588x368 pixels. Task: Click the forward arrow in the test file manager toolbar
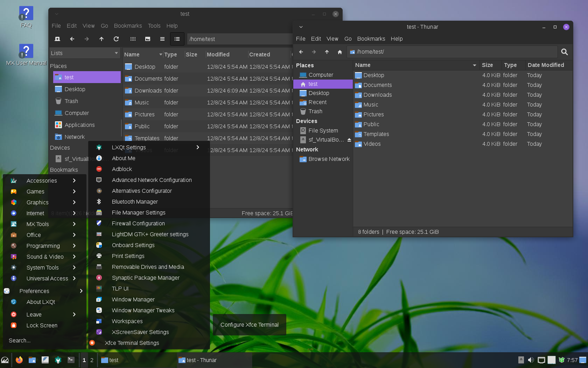pos(87,39)
